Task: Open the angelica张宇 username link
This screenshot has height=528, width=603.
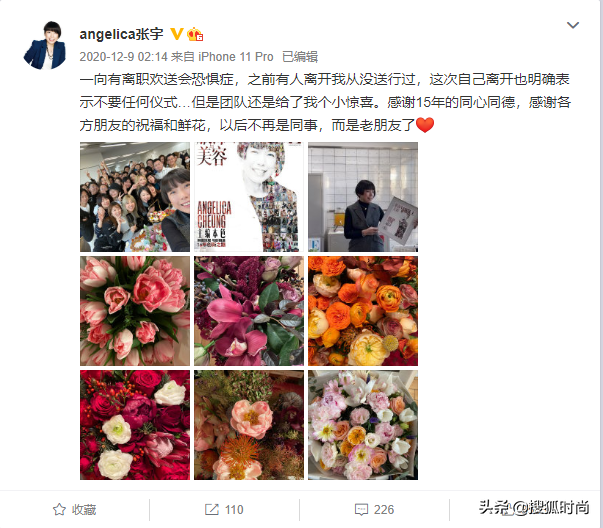Action: (122, 34)
